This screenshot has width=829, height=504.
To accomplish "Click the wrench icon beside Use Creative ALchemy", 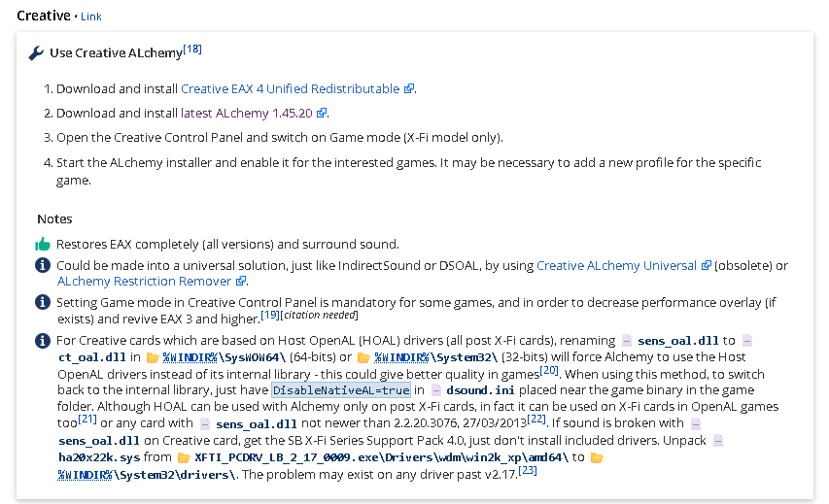I will pos(36,52).
